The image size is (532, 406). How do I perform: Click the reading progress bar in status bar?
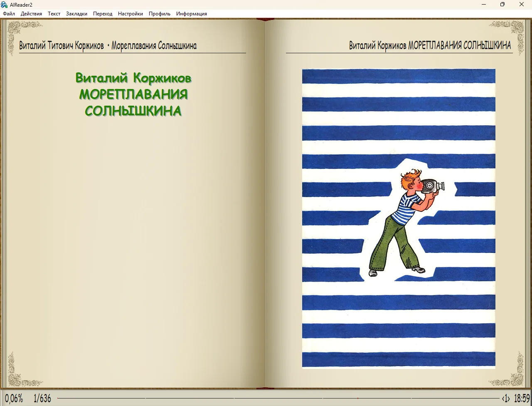pyautogui.click(x=278, y=399)
